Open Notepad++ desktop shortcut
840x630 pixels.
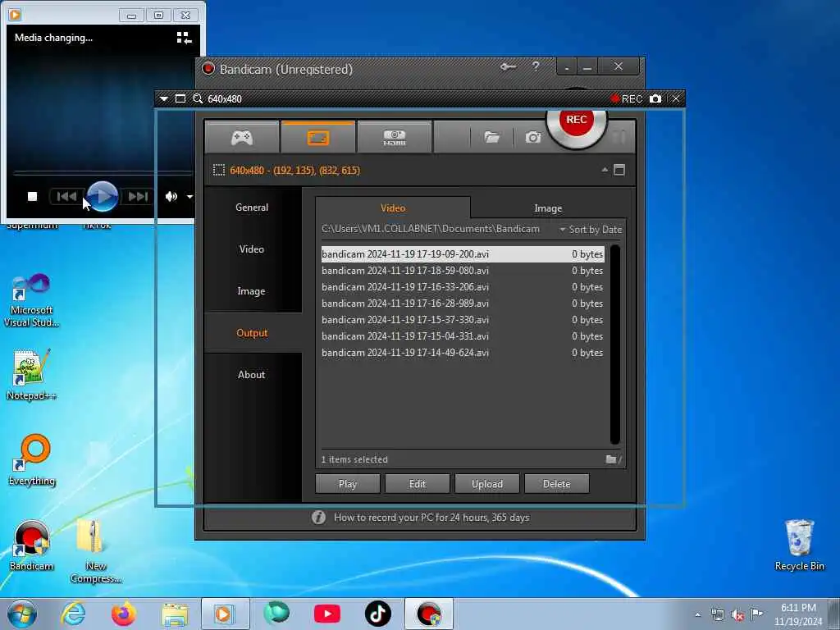(x=32, y=375)
